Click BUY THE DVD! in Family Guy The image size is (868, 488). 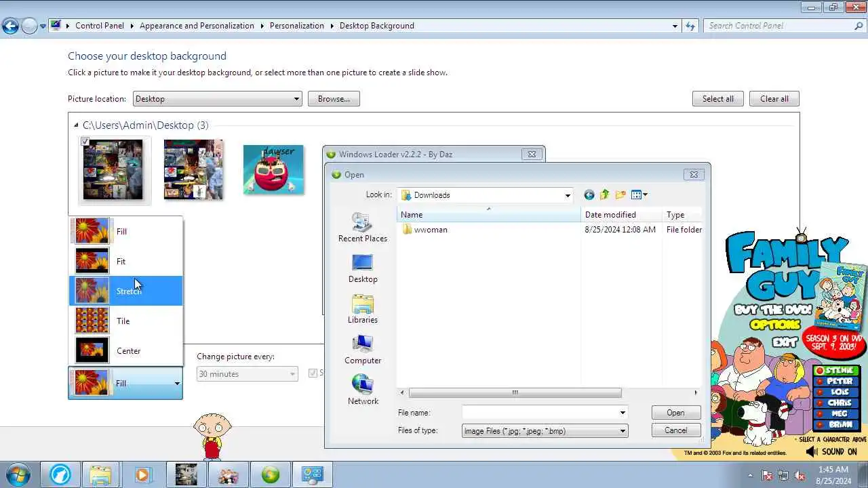pyautogui.click(x=773, y=310)
